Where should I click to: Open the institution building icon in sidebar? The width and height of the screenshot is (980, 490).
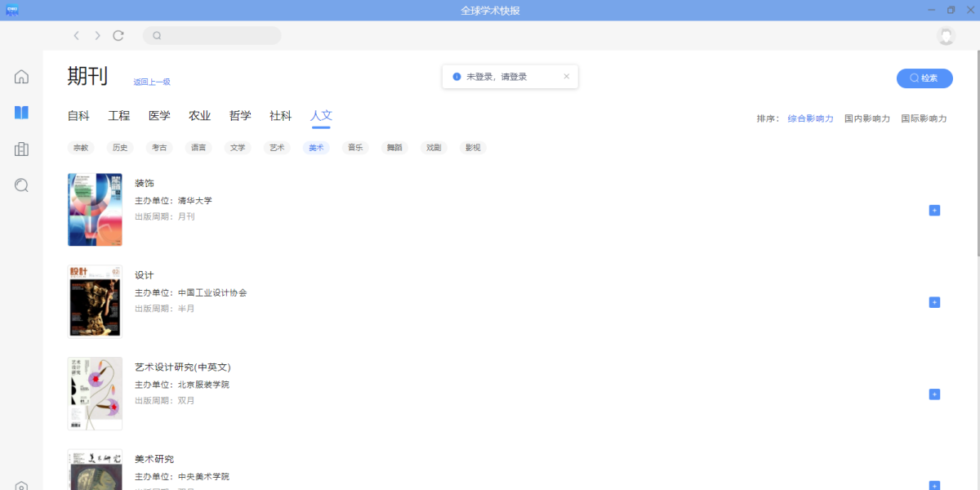coord(21,149)
